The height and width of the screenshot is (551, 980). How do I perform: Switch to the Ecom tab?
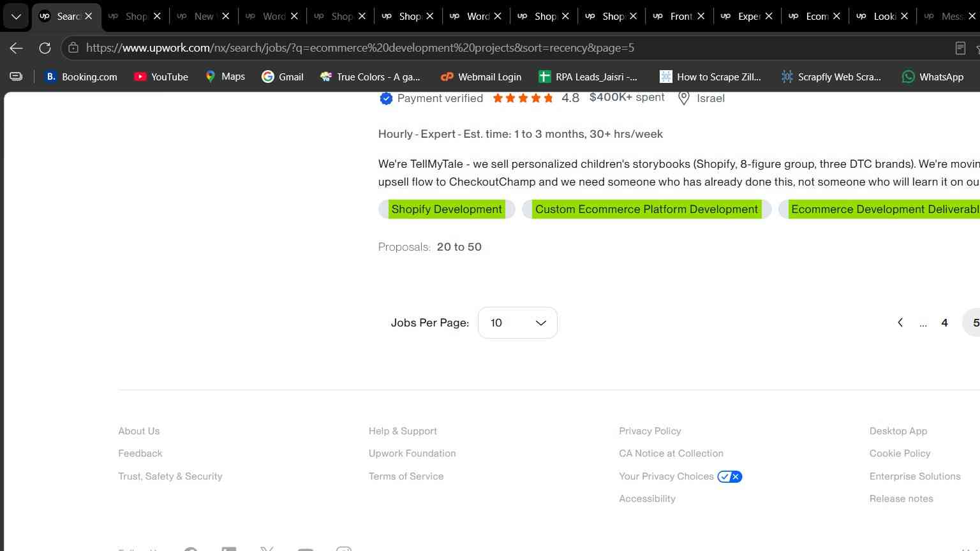pos(813,16)
